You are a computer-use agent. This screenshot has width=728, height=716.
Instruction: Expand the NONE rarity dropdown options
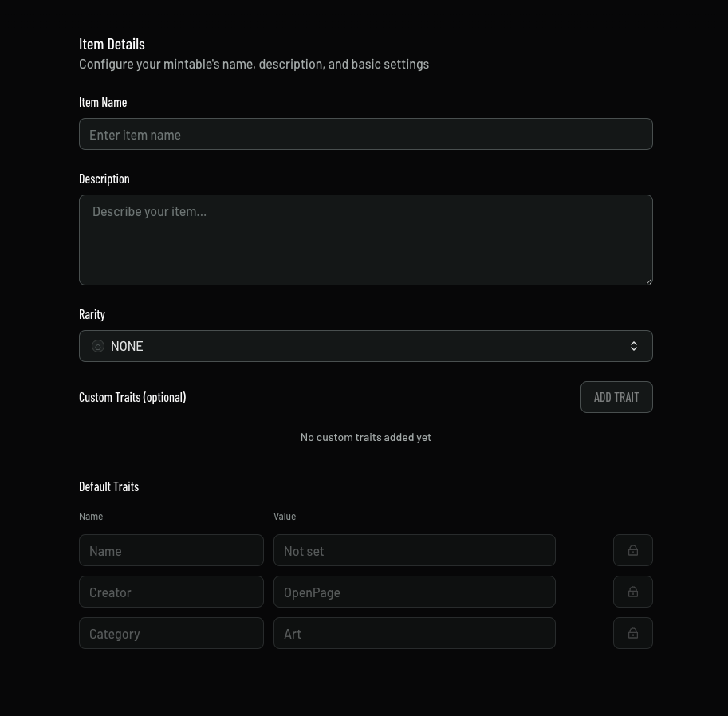pos(365,346)
